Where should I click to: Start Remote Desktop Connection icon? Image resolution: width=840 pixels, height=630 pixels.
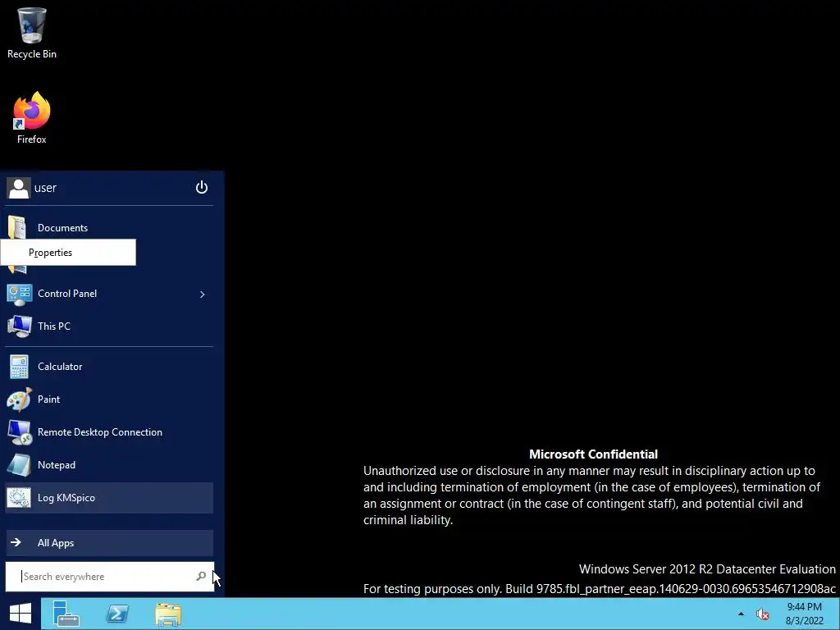point(20,432)
